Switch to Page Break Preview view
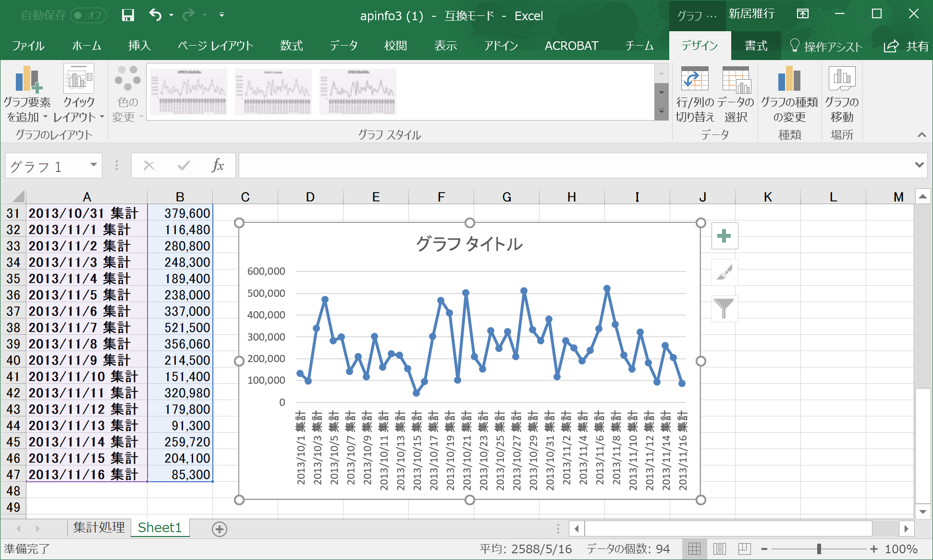 pyautogui.click(x=744, y=548)
